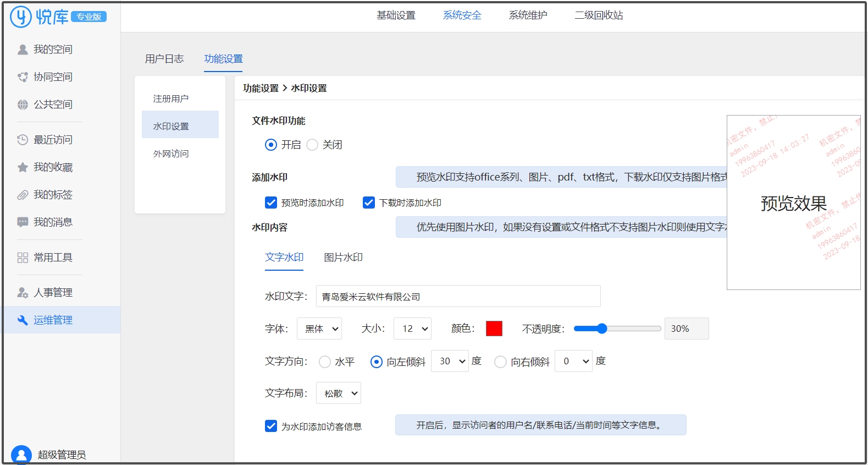Image resolution: width=868 pixels, height=465 pixels.
Task: Switch to the 用户日志 tab
Action: click(x=164, y=59)
